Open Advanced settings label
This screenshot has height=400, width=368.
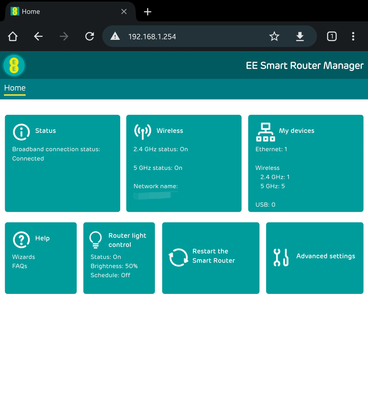coord(326,256)
